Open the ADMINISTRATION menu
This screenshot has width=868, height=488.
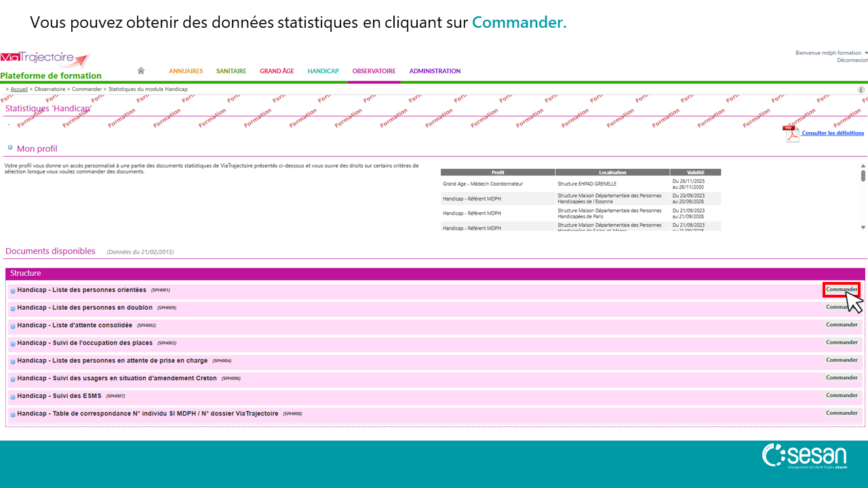(435, 71)
